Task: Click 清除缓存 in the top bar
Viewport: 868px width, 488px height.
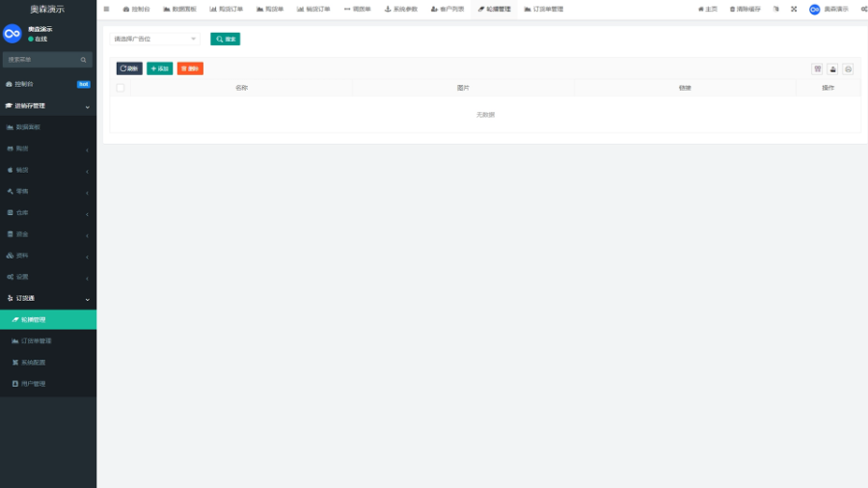Action: [746, 9]
